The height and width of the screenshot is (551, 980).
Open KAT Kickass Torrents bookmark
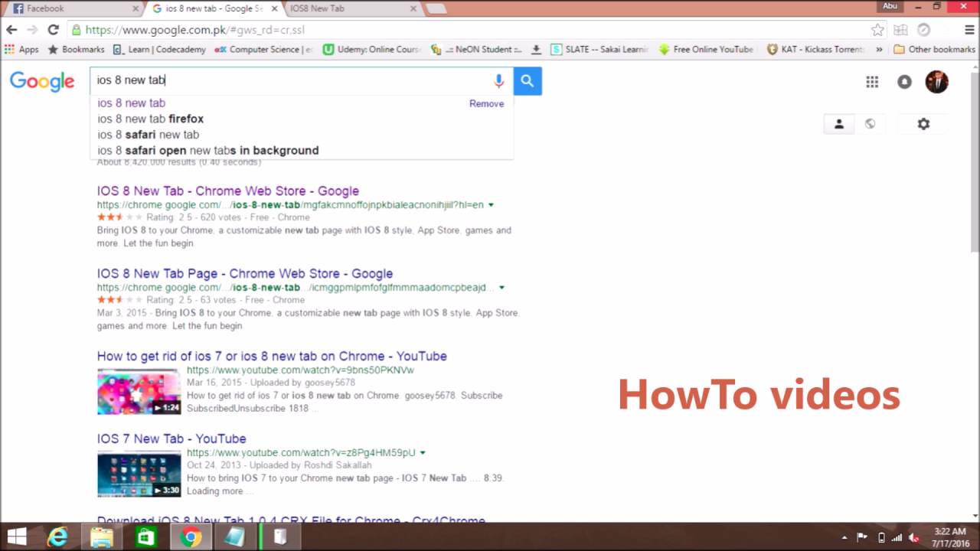point(815,49)
